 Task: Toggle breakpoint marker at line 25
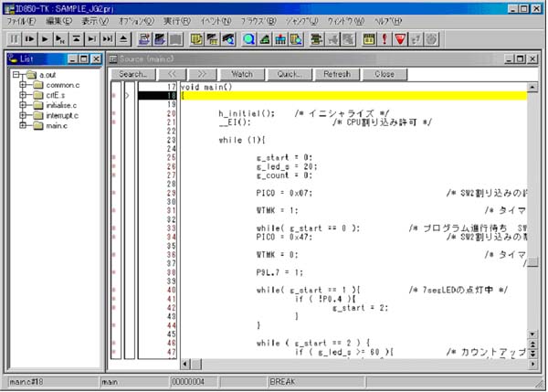pyautogui.click(x=113, y=158)
